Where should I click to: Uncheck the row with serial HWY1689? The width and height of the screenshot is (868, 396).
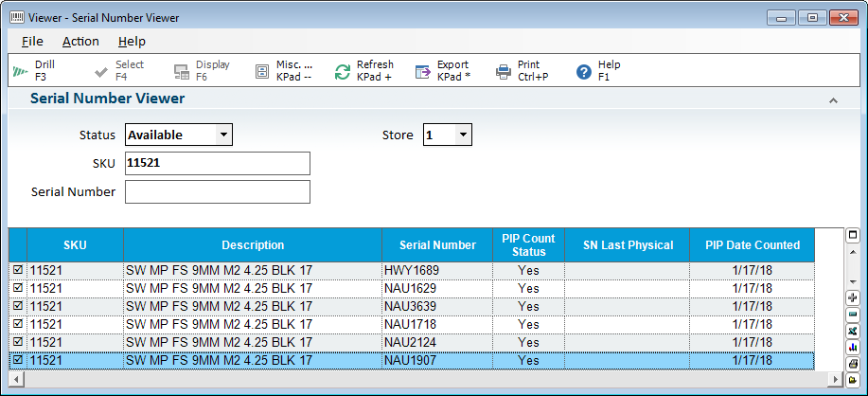(x=18, y=271)
